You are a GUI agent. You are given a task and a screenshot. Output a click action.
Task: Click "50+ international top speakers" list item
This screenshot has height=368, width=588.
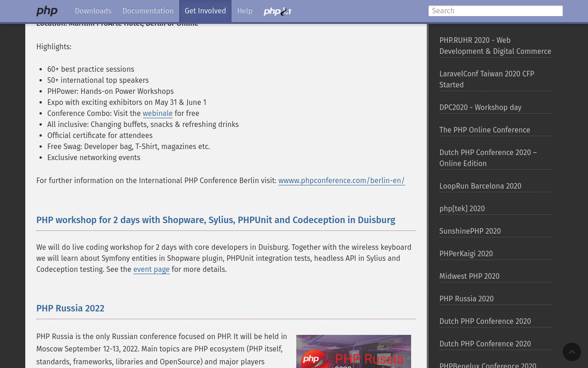[x=98, y=80]
